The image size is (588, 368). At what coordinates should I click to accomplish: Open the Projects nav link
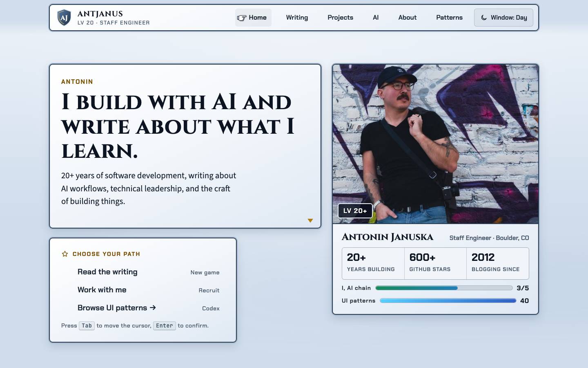(340, 18)
